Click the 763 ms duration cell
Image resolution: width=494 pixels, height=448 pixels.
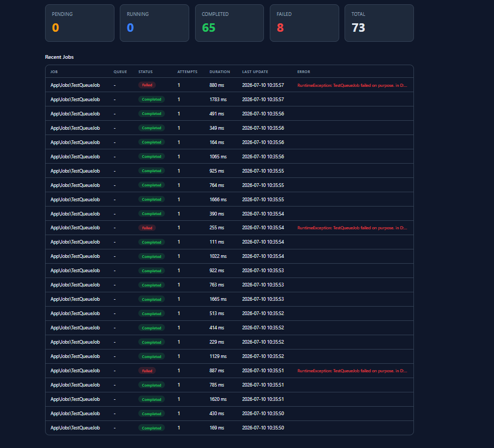(x=217, y=285)
